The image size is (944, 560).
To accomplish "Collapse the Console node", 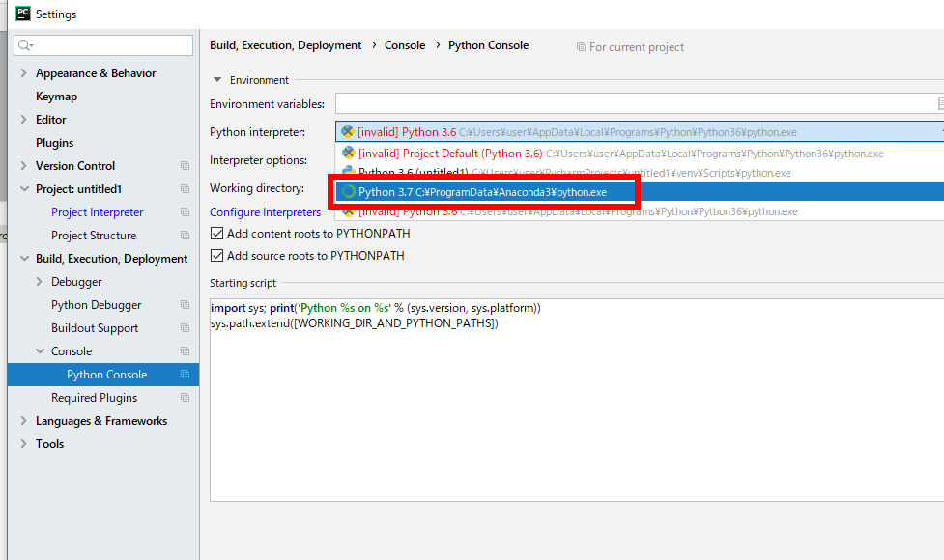I will [40, 351].
